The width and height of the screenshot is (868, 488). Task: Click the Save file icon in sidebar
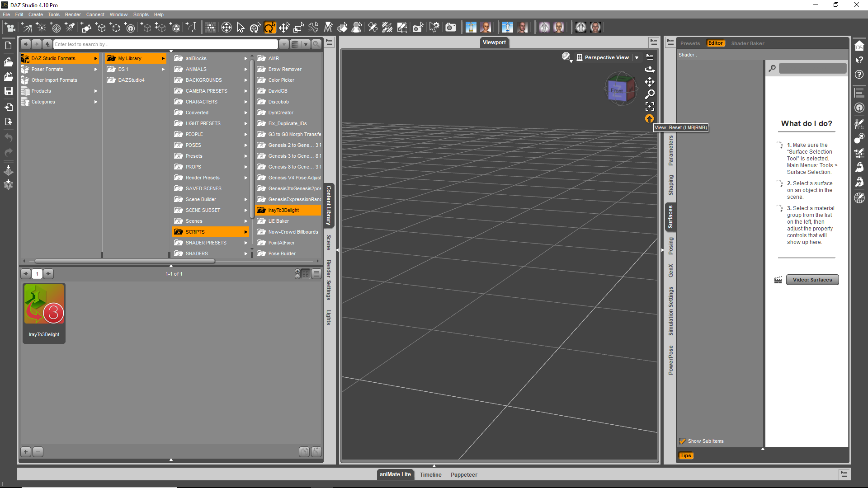8,91
